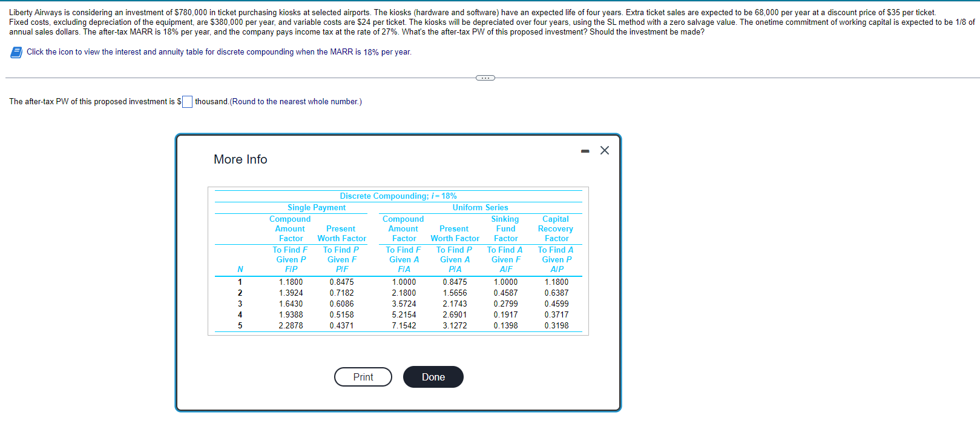Open the interest and annuity table icon
The height and width of the screenshot is (432, 980).
click(x=16, y=53)
